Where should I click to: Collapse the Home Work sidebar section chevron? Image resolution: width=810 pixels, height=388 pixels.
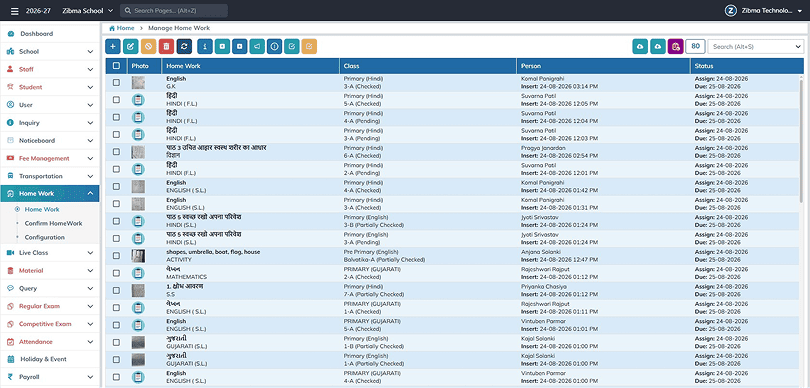point(90,194)
